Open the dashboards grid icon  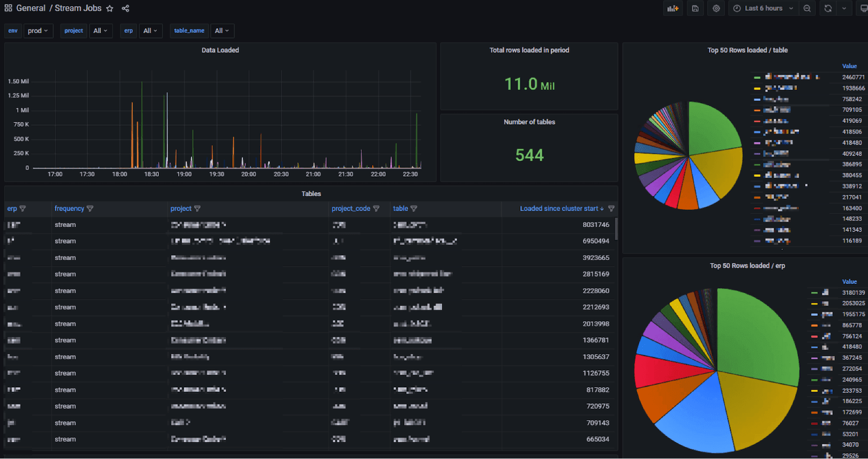pyautogui.click(x=8, y=8)
